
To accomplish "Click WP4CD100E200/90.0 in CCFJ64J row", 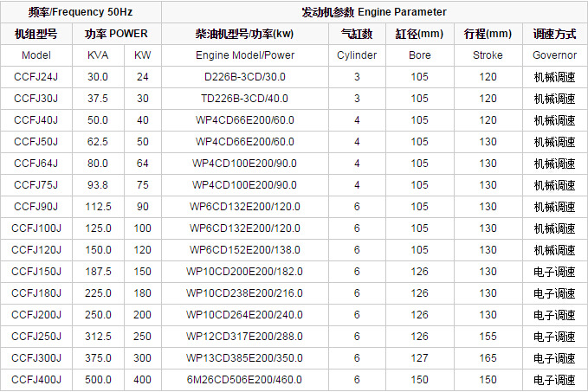I will [245, 164].
